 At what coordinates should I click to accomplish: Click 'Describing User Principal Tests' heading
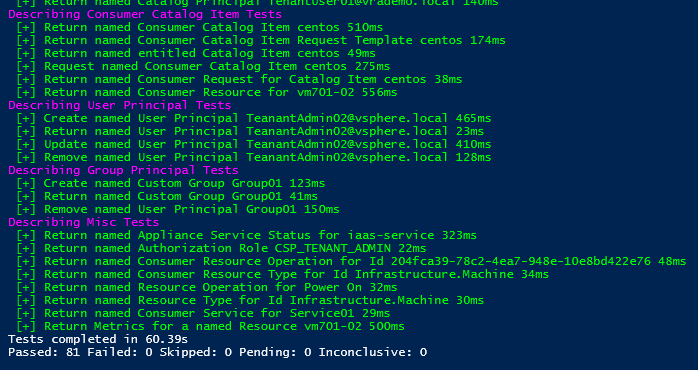[120, 106]
